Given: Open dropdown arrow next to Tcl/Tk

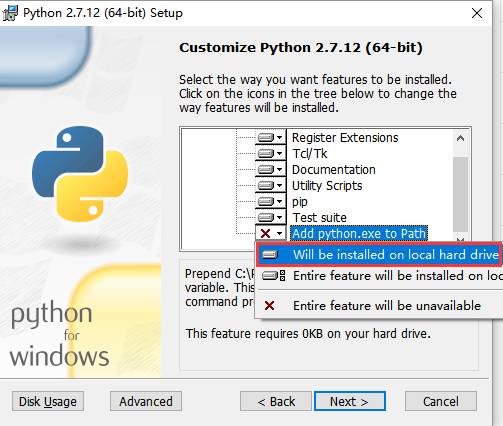Looking at the screenshot, I should point(280,154).
